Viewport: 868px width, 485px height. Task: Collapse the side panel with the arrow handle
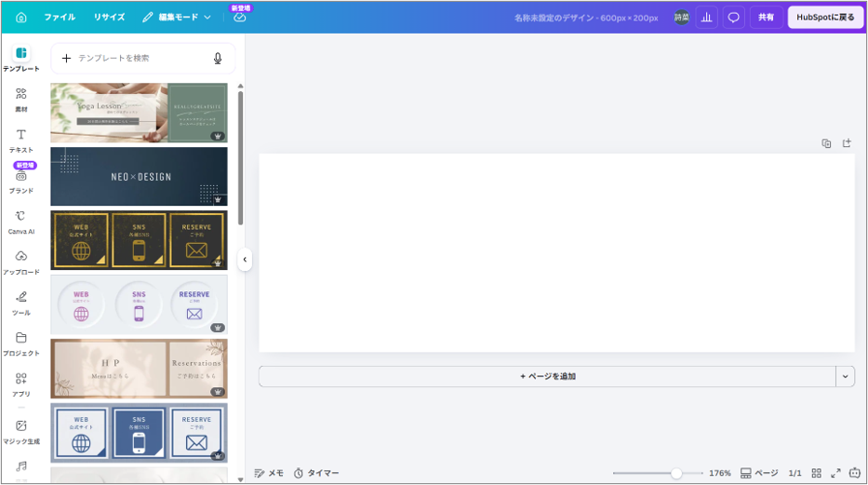[x=245, y=259]
